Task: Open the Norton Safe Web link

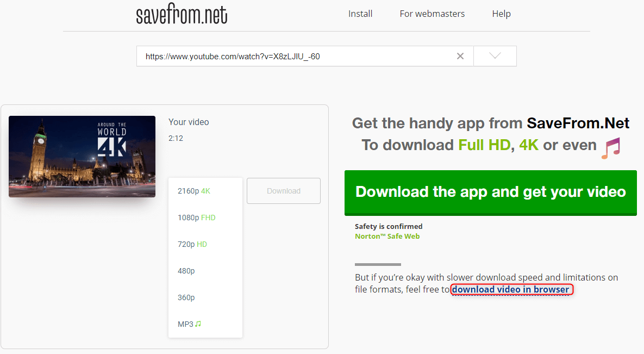Action: coord(387,237)
